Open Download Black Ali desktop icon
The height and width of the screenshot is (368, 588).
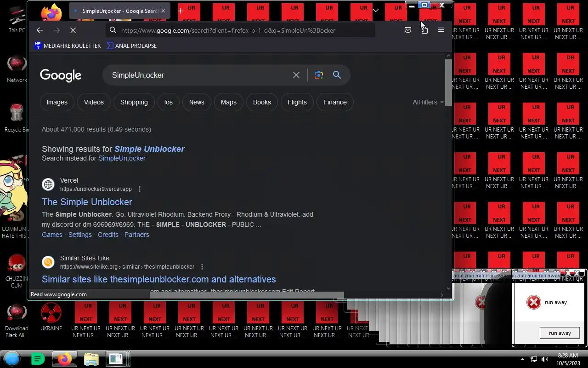click(x=17, y=321)
